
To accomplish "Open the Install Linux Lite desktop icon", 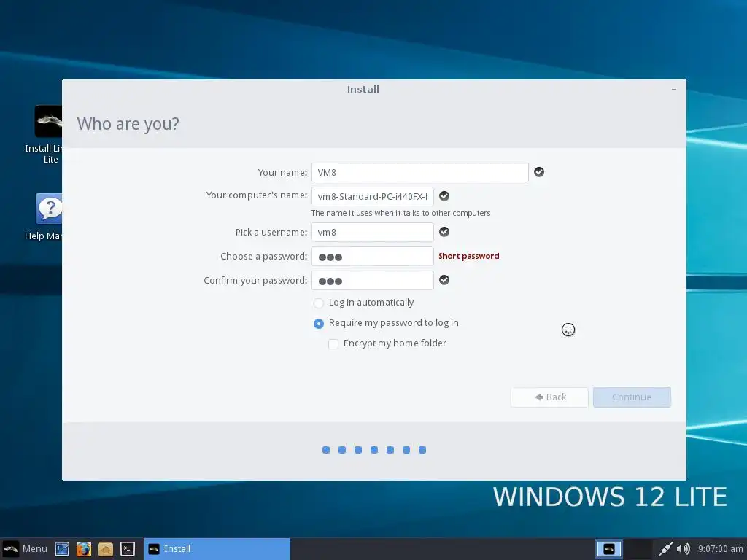I will 48,135.
